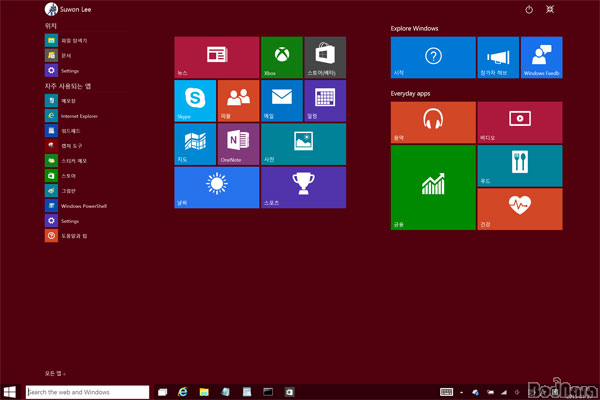This screenshot has width=600, height=400.
Task: Open the 시작 question-mark tile under Explore Windows
Action: point(433,57)
